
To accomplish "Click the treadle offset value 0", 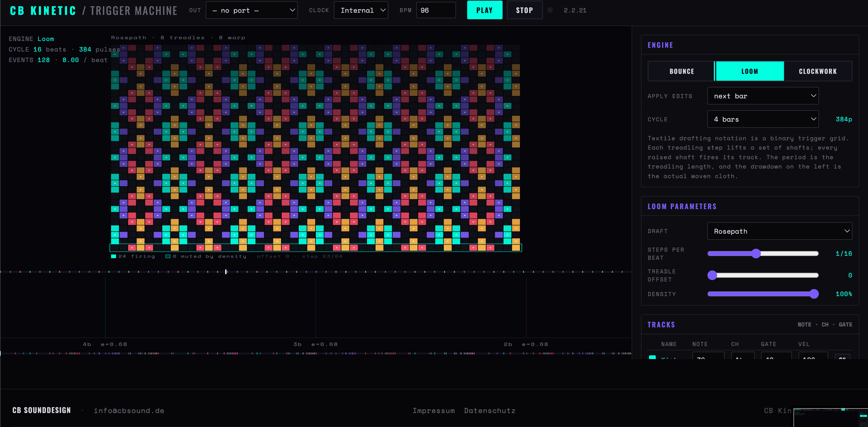I will (850, 275).
